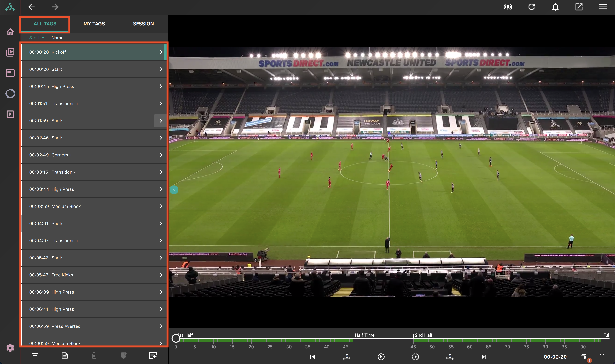Screen dimensions: 615x364
Task: Jump to the 2nd Half marker
Action: (x=423, y=335)
